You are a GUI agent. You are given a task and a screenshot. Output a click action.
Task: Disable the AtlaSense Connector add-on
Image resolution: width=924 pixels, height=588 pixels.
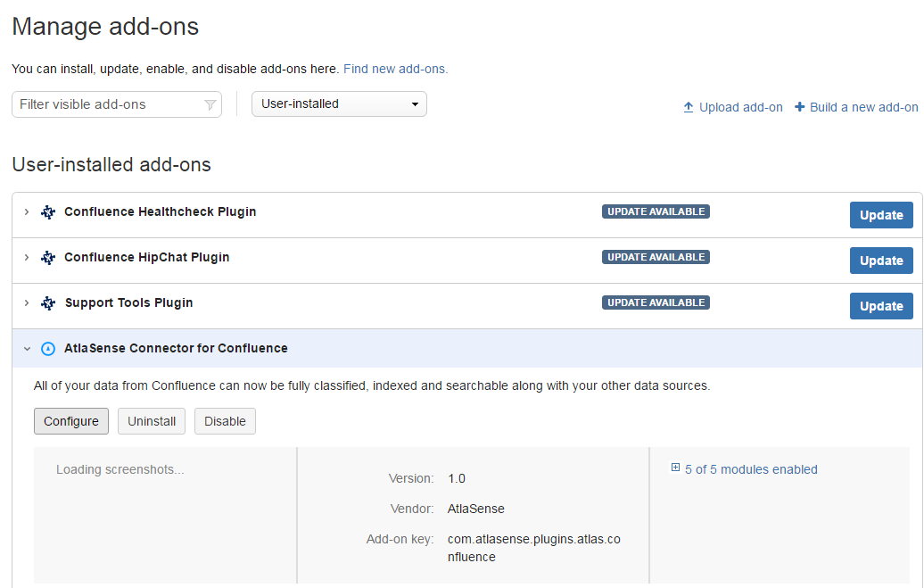tap(225, 421)
